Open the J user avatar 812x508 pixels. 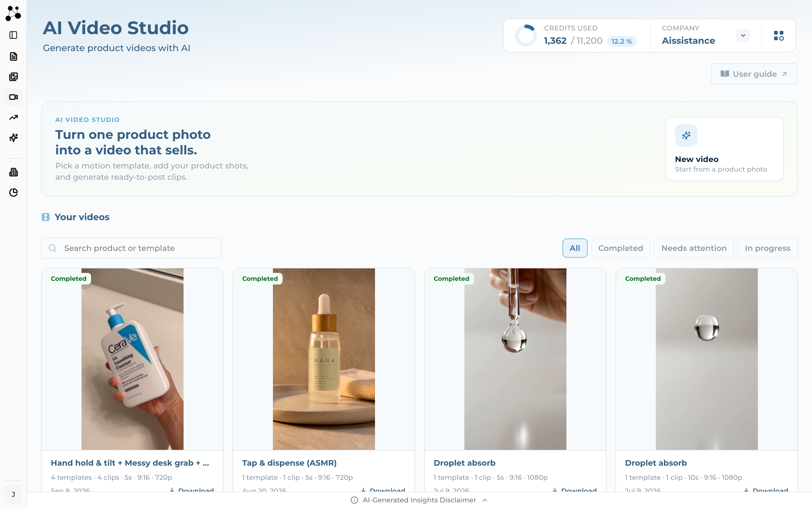(x=14, y=494)
